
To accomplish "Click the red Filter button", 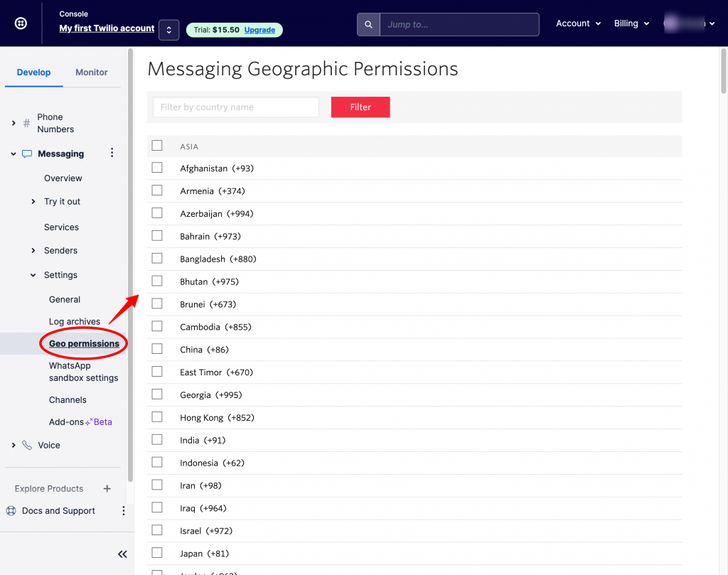I will tap(360, 107).
